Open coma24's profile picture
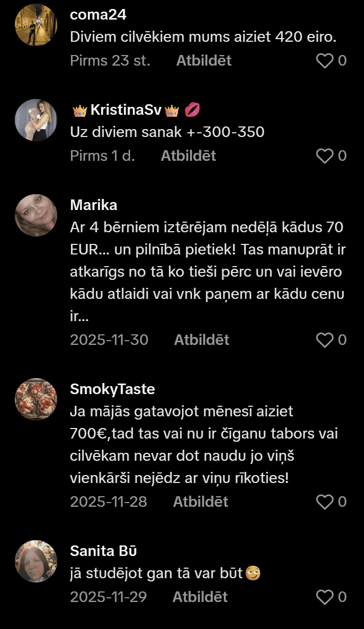The height and width of the screenshot is (629, 364). pos(36,25)
